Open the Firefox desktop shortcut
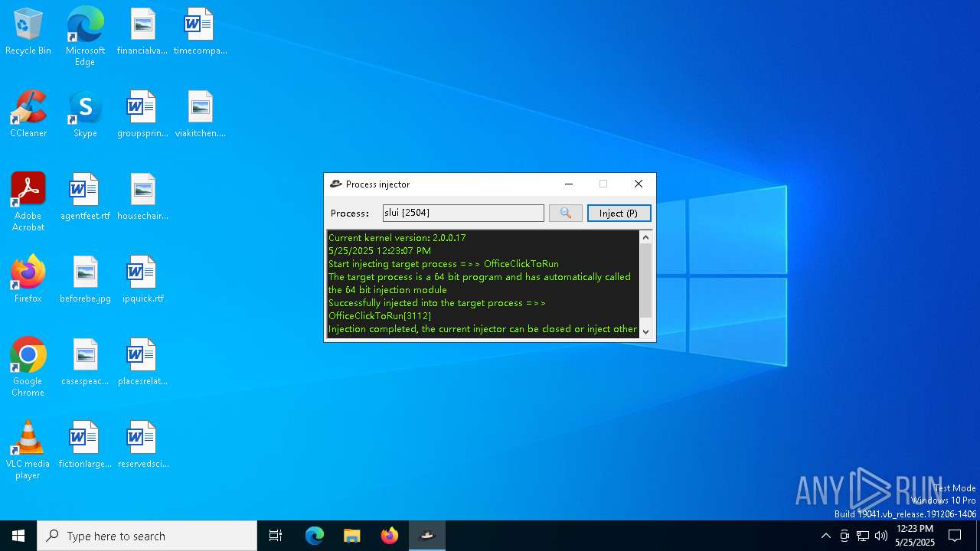Viewport: 980px width, 551px height. 28,280
